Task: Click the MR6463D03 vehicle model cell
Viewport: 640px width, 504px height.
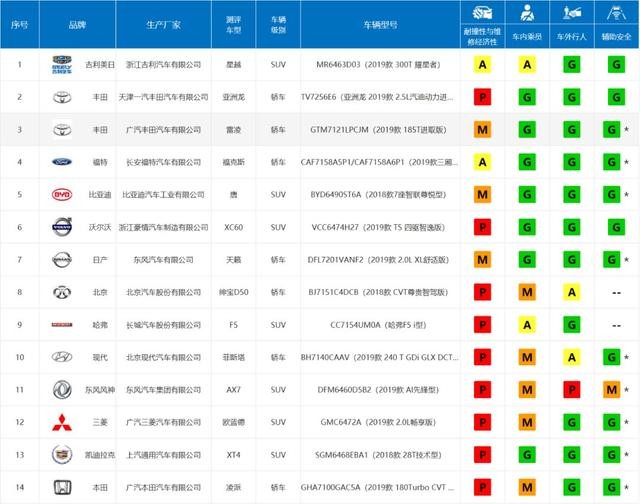Action: pos(378,64)
